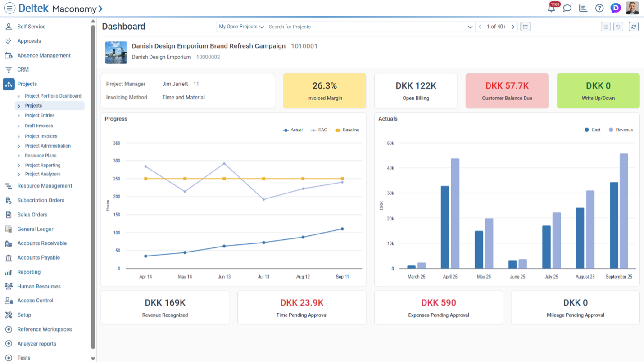Expand the Project Administration tree node
The width and height of the screenshot is (644, 364).
tap(18, 146)
